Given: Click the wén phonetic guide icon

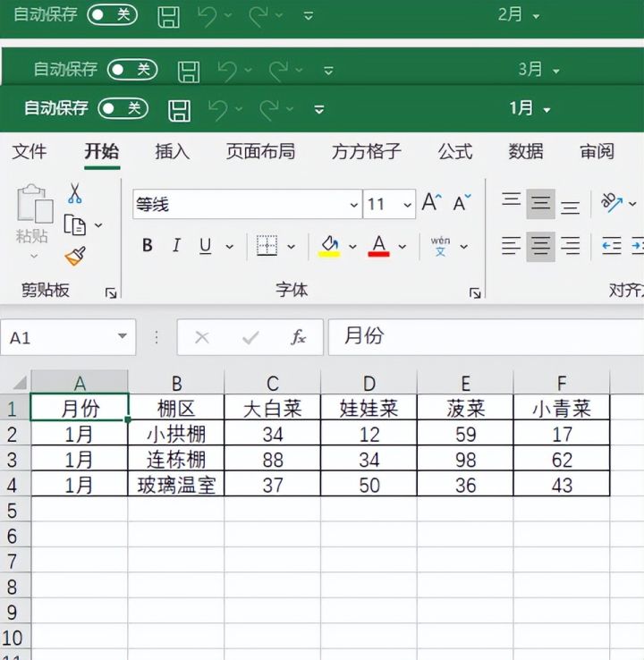Looking at the screenshot, I should (x=440, y=246).
